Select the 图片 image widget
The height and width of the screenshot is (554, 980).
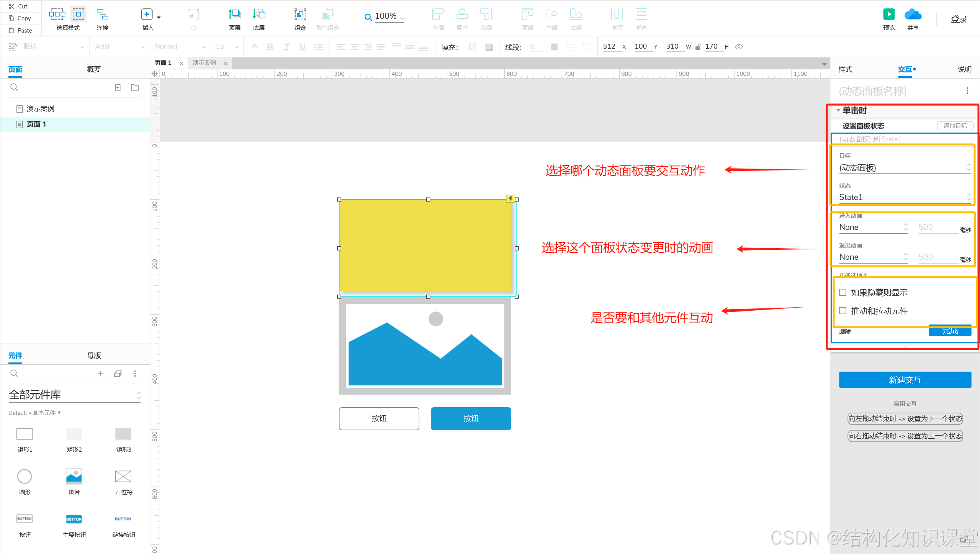[x=74, y=482]
